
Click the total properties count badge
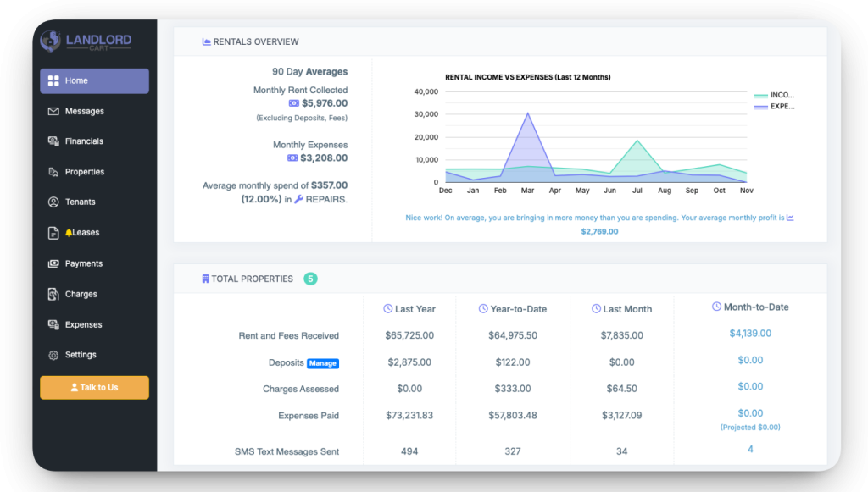(x=310, y=279)
